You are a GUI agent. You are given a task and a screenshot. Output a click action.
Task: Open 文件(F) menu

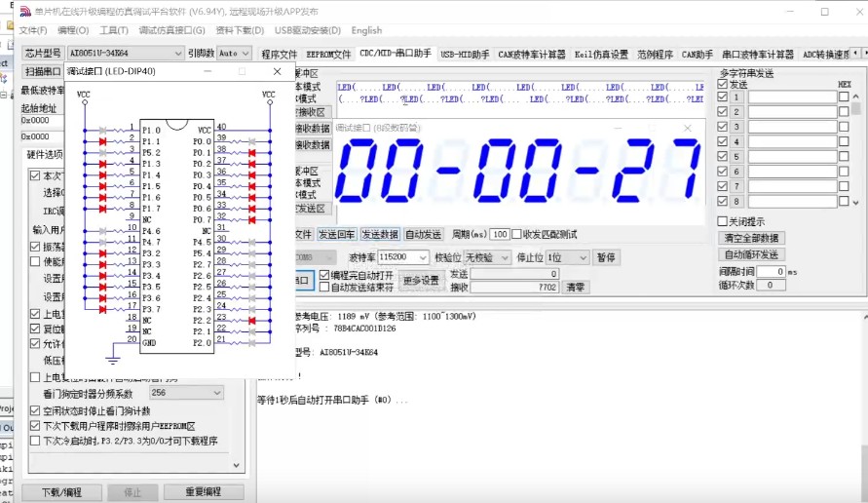click(x=33, y=30)
